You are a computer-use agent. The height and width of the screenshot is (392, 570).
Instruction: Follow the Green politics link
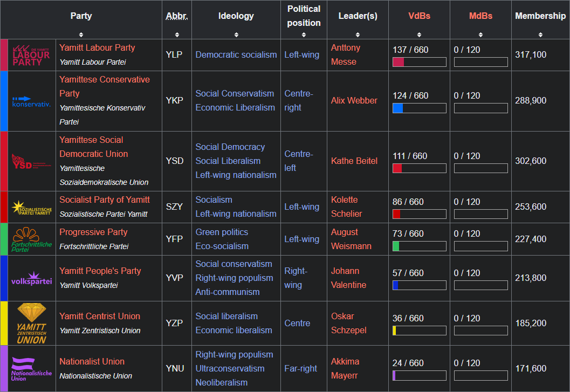222,232
